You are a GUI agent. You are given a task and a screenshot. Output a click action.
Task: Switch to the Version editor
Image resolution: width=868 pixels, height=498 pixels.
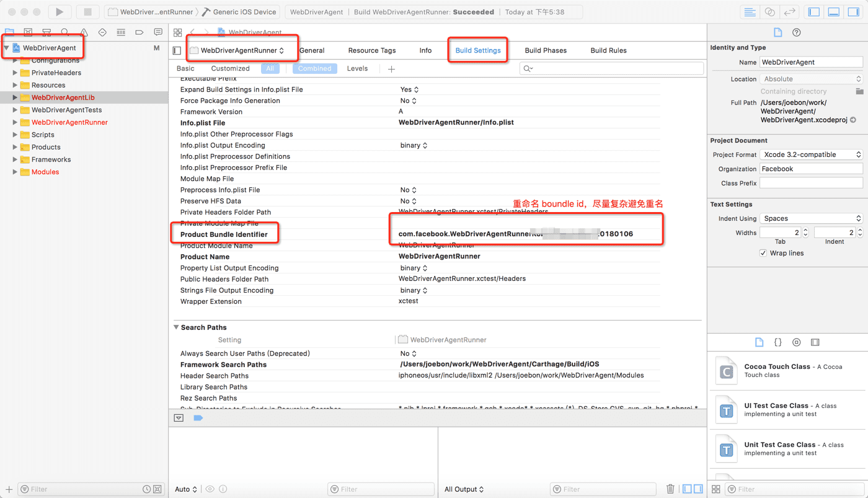tap(789, 12)
